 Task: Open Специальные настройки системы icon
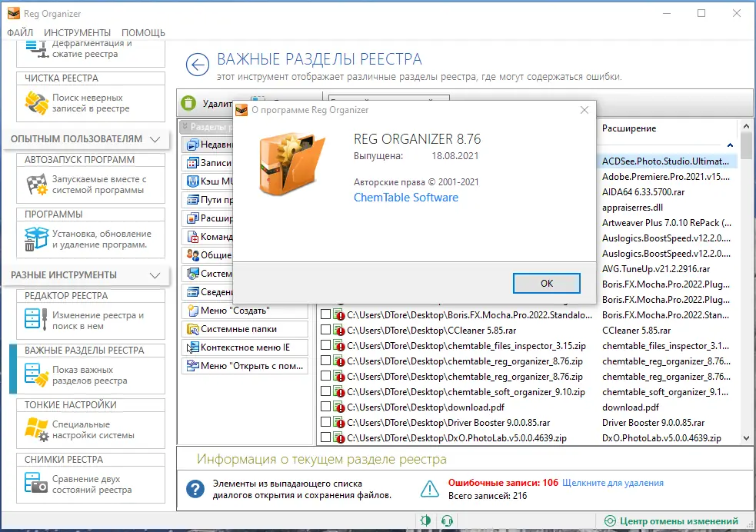(37, 429)
